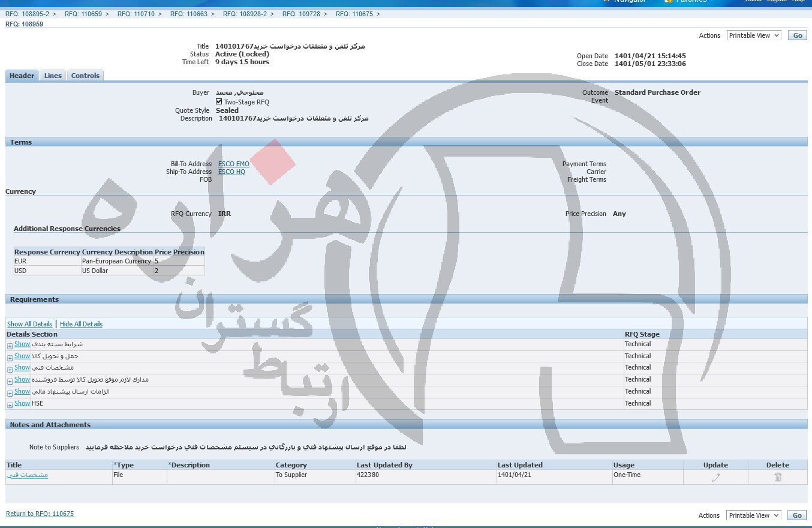This screenshot has width=812, height=528.
Task: Click the plus icon beside the HSE section
Action: click(x=10, y=405)
